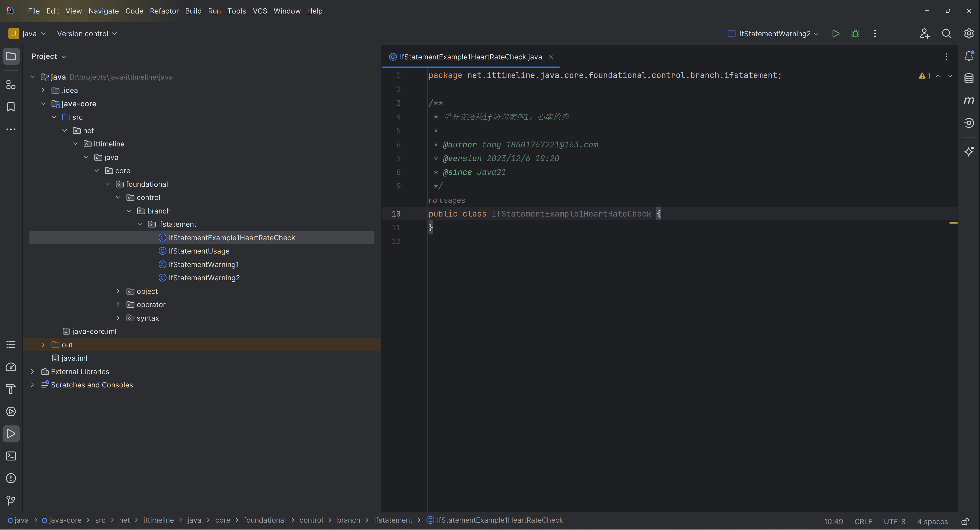Screen dimensions: 980x530
Task: Click the yellow warning stripe marker
Action: coord(953,223)
